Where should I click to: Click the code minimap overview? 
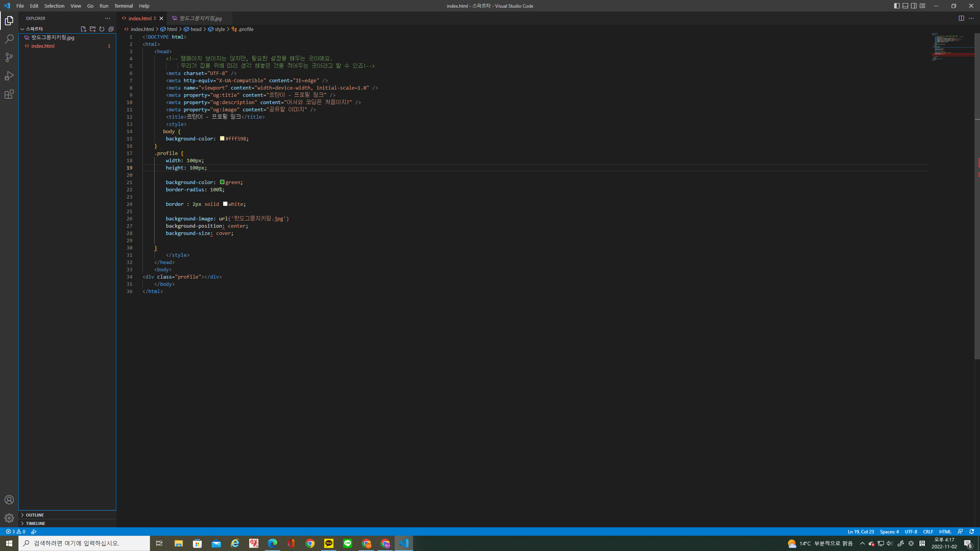click(x=953, y=47)
